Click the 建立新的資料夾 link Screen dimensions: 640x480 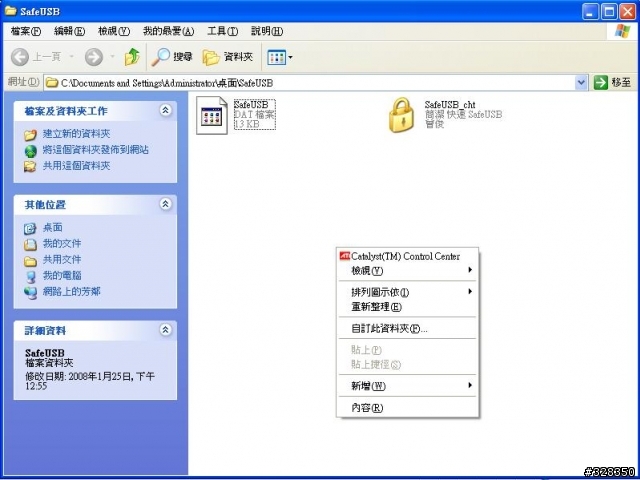pos(76,134)
